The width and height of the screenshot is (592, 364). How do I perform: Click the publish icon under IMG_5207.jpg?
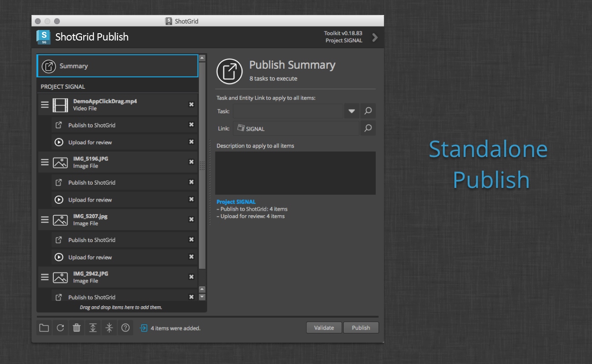click(59, 240)
